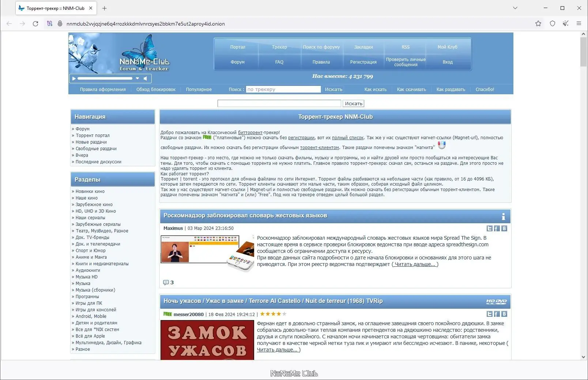Open the browser tab list chevron
The image size is (588, 380).
(x=515, y=8)
